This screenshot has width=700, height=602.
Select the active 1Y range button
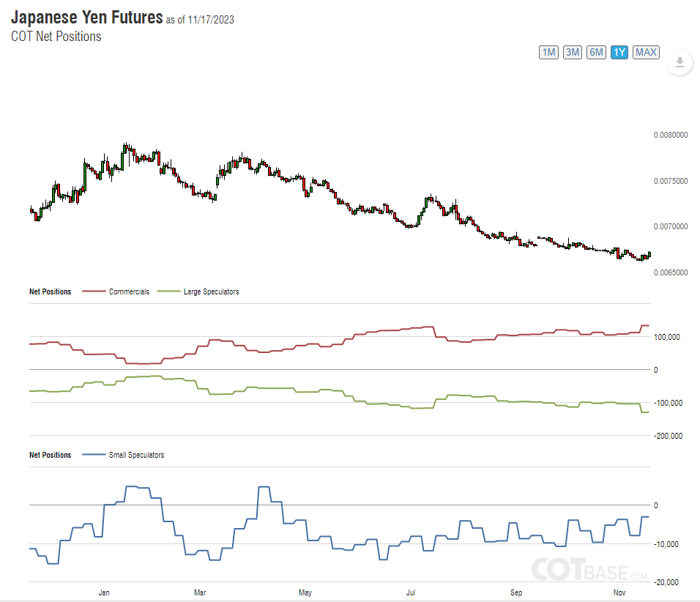pos(619,52)
